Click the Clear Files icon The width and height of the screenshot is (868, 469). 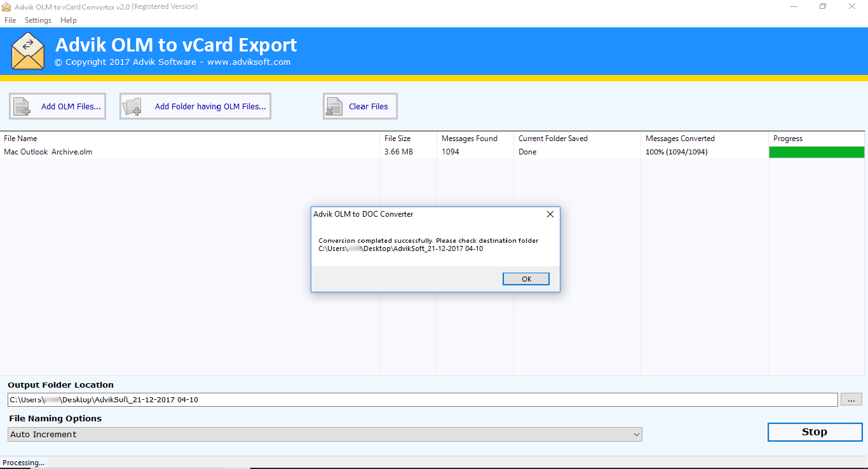[334, 106]
